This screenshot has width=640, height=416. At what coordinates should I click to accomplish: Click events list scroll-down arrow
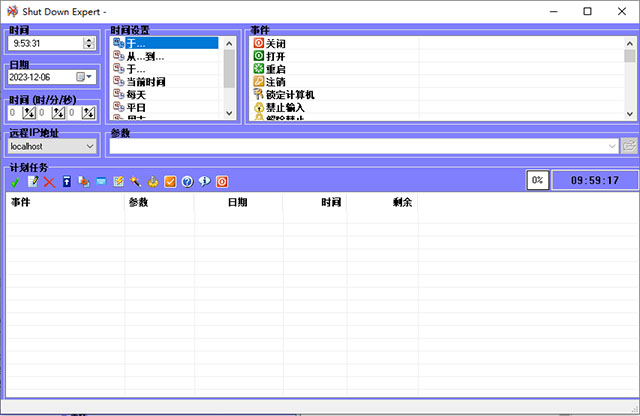(630, 114)
